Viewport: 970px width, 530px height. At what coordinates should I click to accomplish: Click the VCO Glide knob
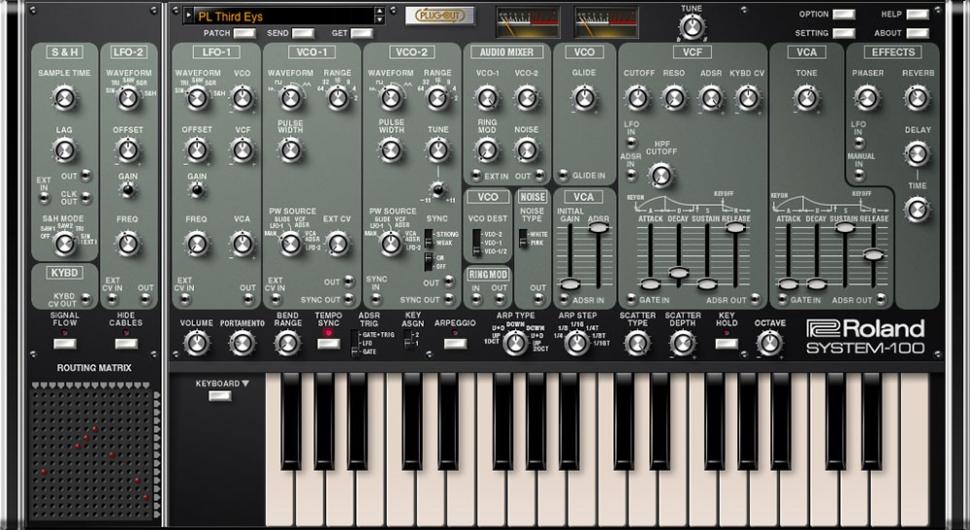(x=585, y=97)
